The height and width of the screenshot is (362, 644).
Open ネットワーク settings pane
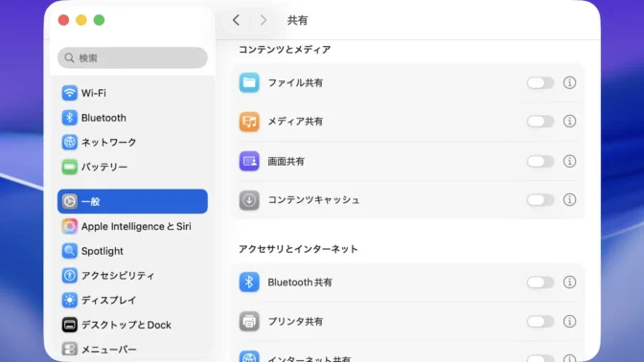132,143
